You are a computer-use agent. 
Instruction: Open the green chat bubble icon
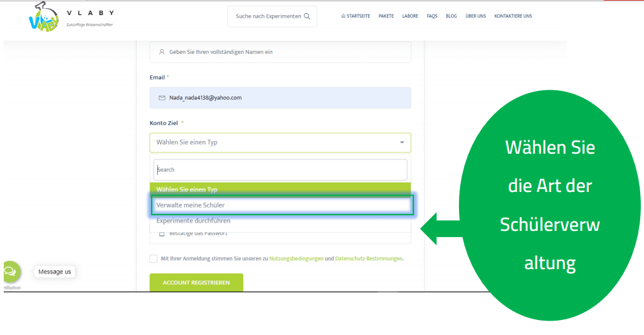(11, 272)
